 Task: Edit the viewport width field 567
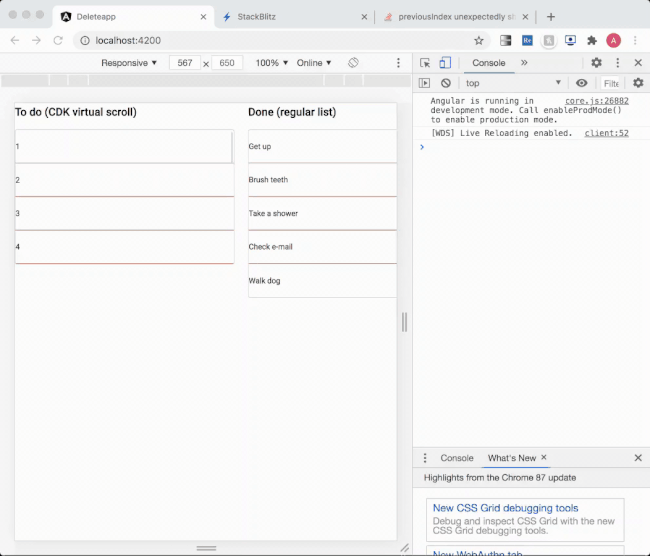coord(185,63)
